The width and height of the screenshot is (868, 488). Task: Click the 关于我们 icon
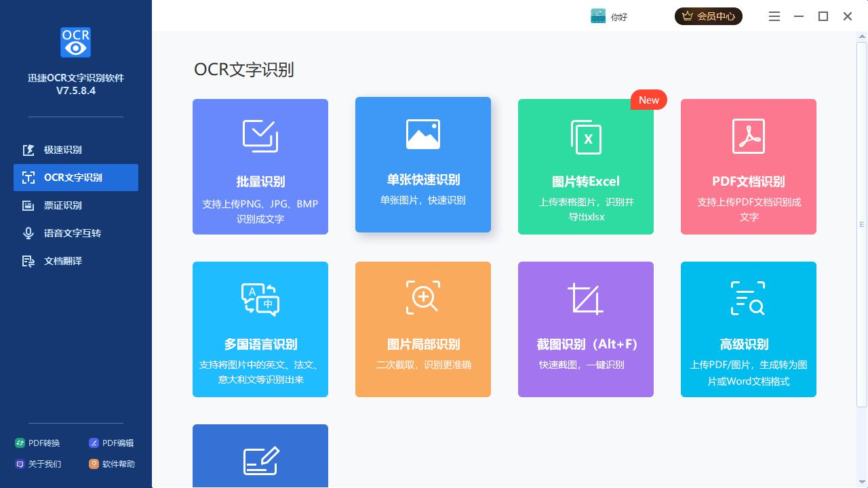20,464
